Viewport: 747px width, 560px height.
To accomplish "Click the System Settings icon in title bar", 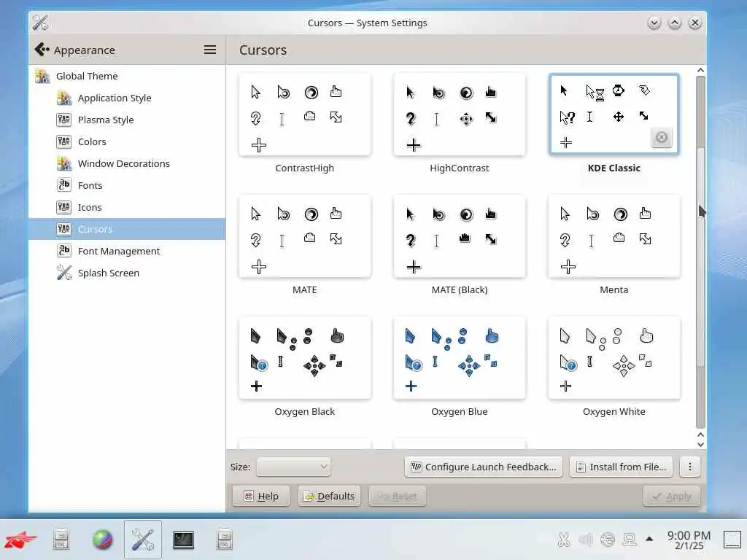I will [41, 23].
